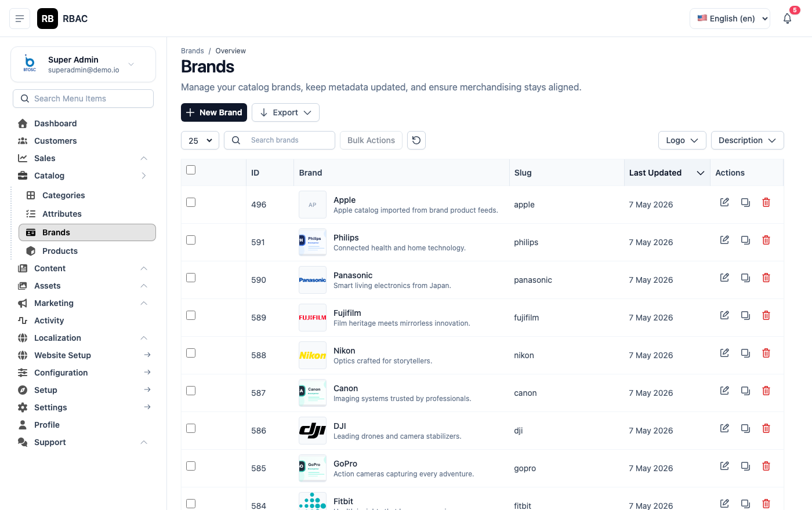Viewport: 812px width, 510px height.
Task: Open the English language dropdown
Action: 730,19
